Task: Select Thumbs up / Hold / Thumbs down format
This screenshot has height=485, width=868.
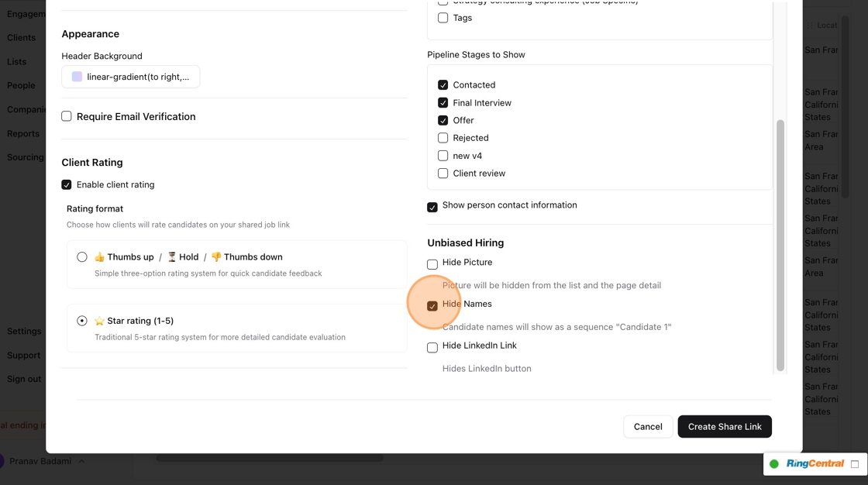Action: pyautogui.click(x=82, y=257)
